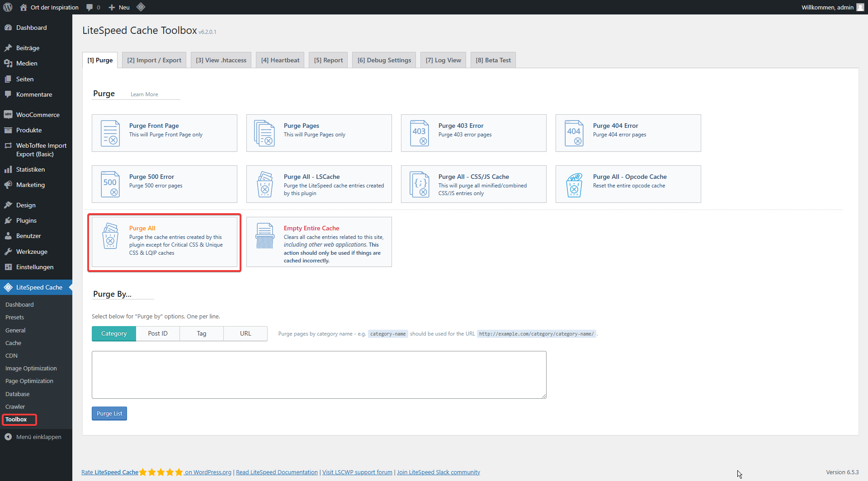The width and height of the screenshot is (868, 481).
Task: Click the Learn More link
Action: (x=144, y=94)
